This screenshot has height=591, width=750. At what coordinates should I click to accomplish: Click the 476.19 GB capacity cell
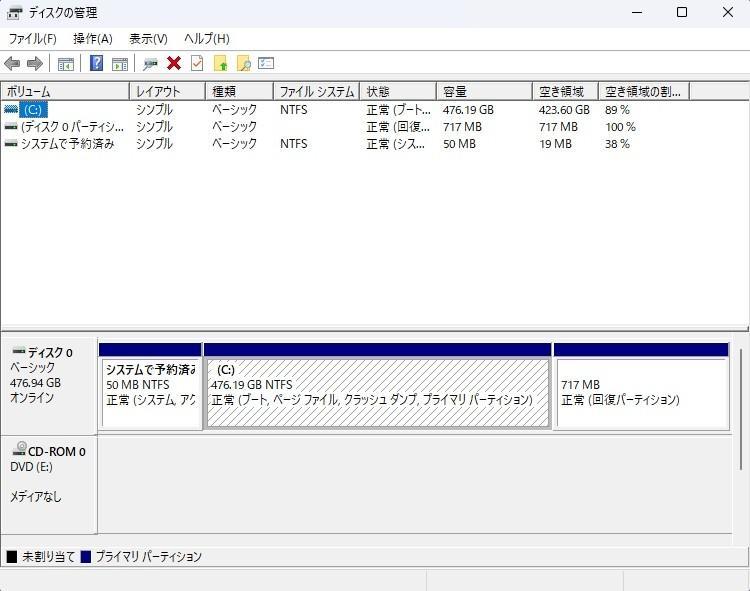point(468,110)
